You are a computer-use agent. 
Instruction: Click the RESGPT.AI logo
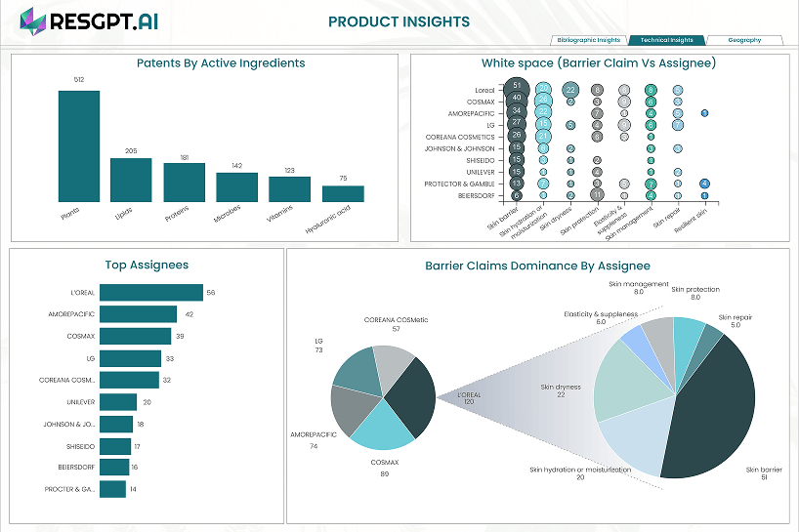(89, 21)
